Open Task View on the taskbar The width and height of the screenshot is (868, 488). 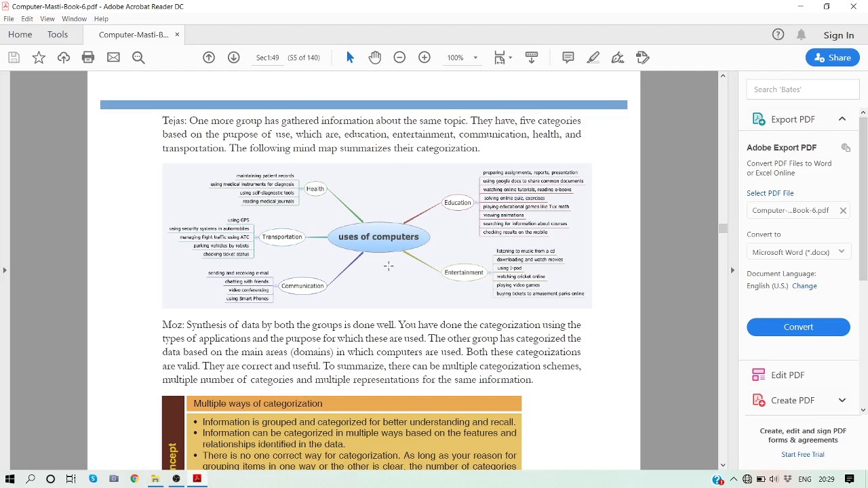point(71,479)
